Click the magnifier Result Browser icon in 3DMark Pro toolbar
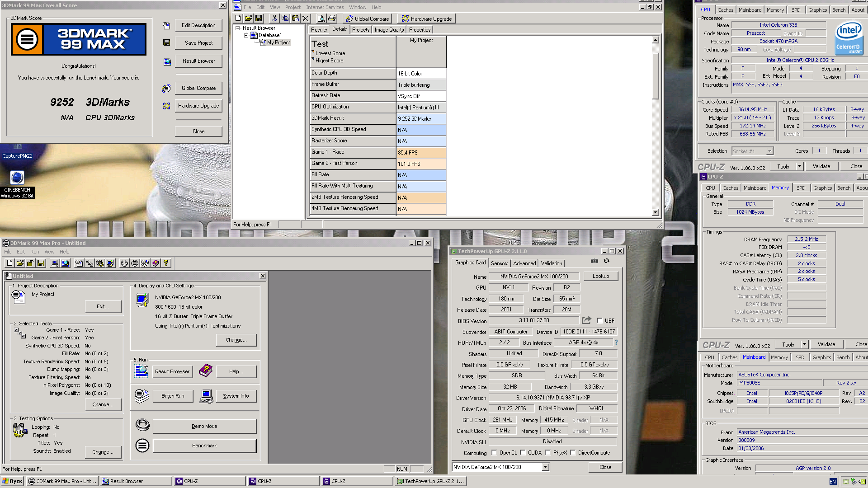 [x=65, y=263]
